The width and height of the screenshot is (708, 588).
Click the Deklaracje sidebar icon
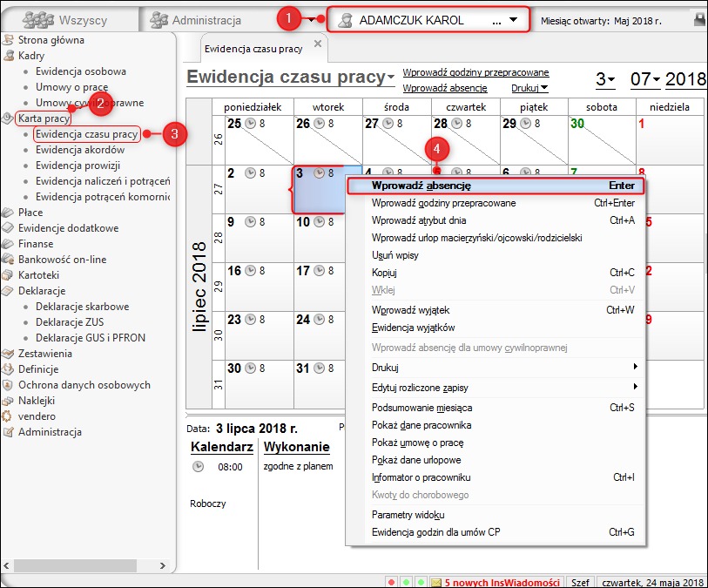point(8,291)
